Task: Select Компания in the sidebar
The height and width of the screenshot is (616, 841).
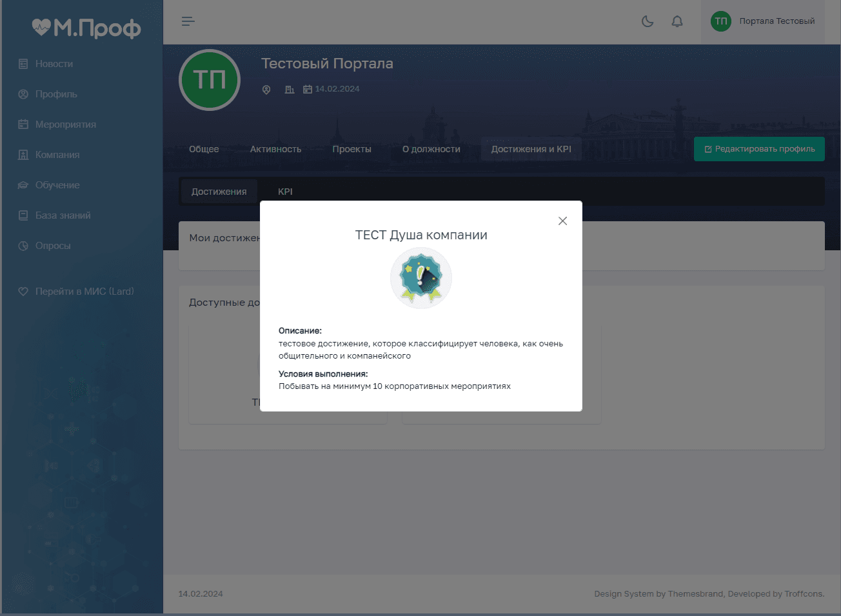Action: [57, 155]
